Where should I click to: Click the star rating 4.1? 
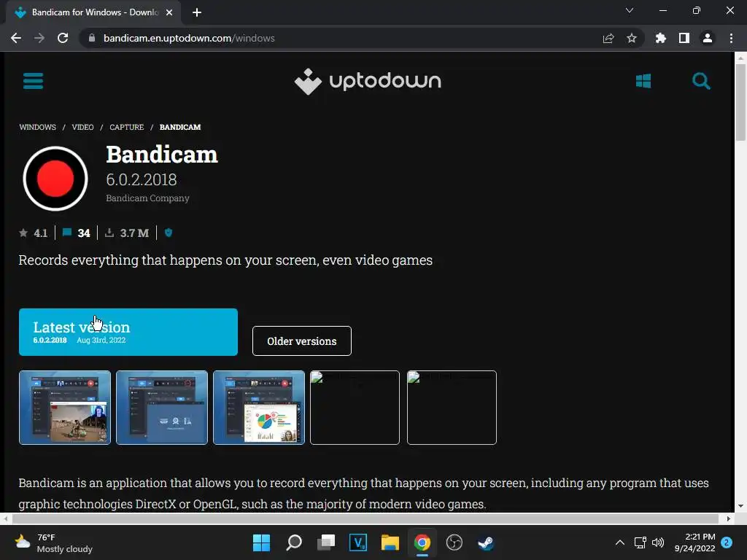(x=34, y=233)
